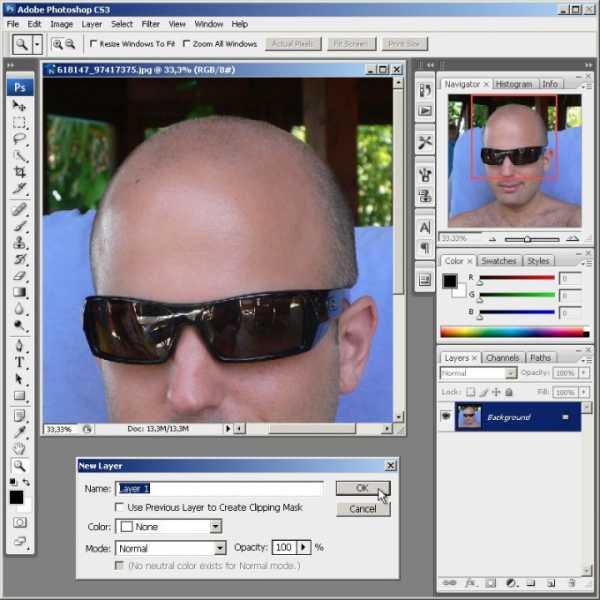
Task: Check Use Previous Layer to Create Clipping Mask
Action: pos(119,507)
